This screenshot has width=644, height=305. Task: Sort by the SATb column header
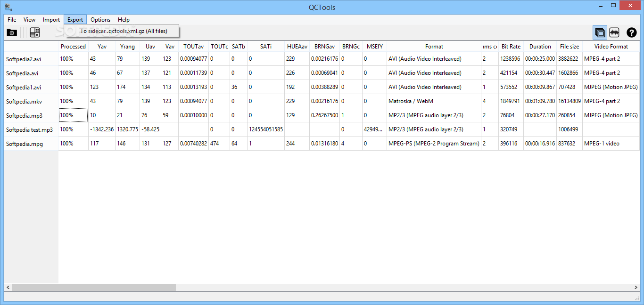pyautogui.click(x=239, y=47)
